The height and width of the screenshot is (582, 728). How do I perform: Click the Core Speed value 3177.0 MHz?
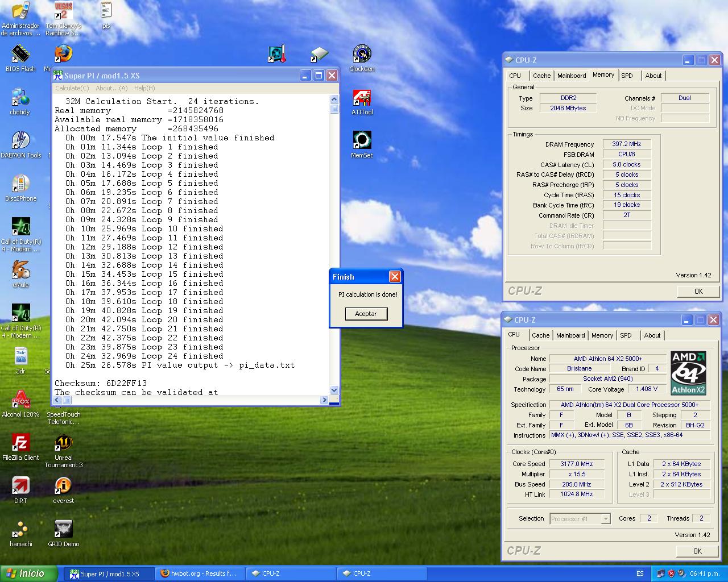576,464
